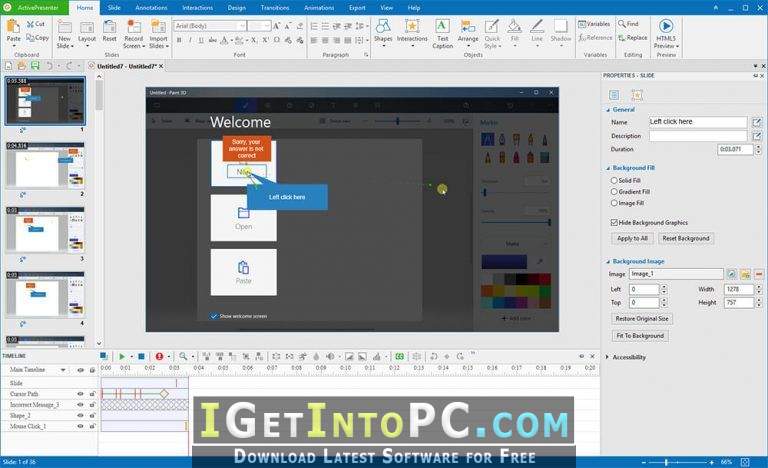
Task: Collapse the Background Image section
Action: (x=608, y=262)
